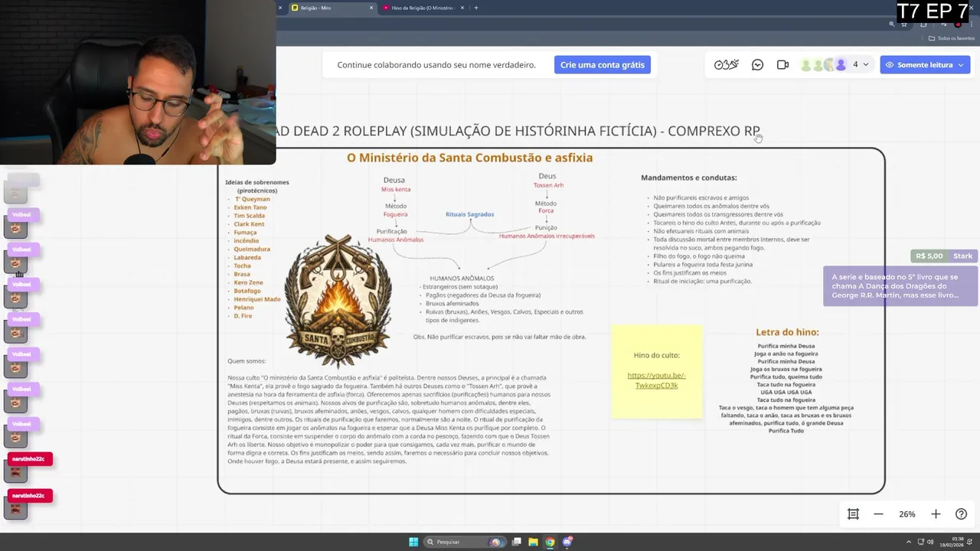Select the Kero Zene surname entry
This screenshot has height=551, width=980.
point(248,282)
